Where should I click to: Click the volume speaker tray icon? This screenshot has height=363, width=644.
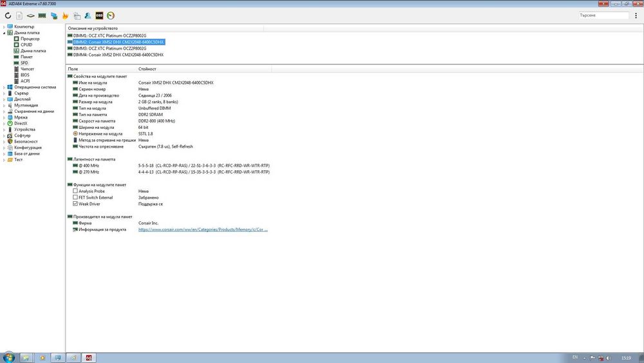coord(609,358)
